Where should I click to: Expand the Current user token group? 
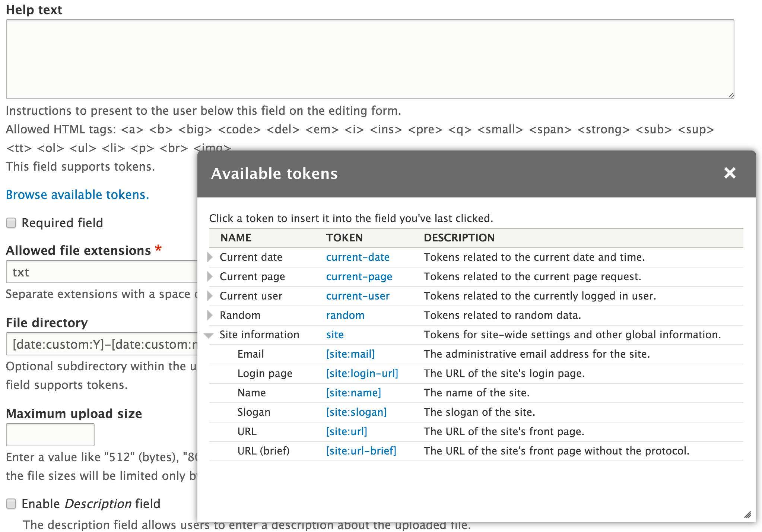point(210,296)
